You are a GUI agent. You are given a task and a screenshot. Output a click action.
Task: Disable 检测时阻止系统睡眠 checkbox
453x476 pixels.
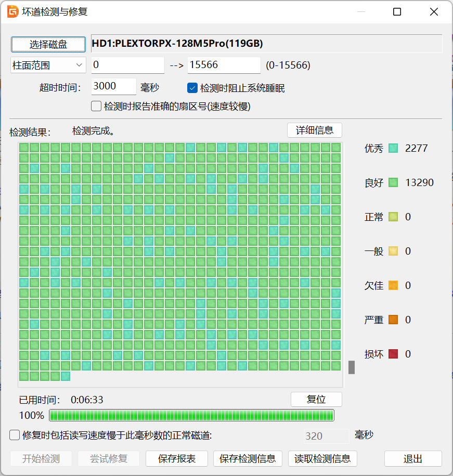tap(192, 87)
